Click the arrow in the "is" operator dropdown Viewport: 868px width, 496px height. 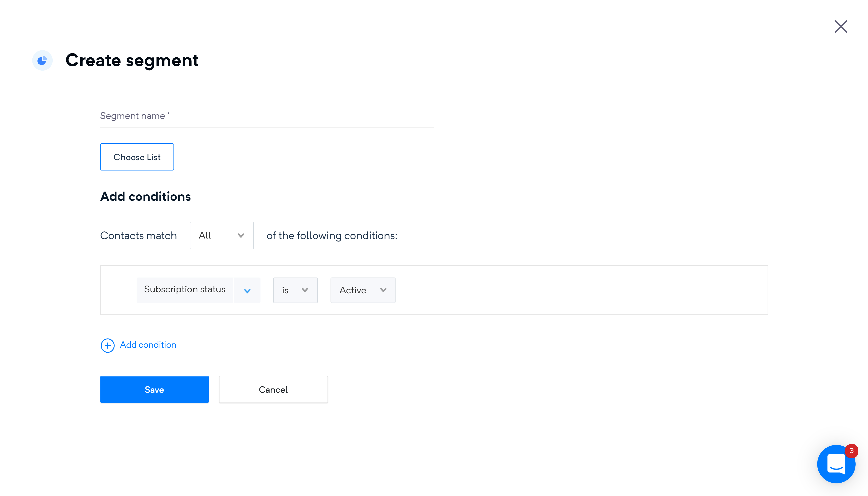pyautogui.click(x=305, y=290)
